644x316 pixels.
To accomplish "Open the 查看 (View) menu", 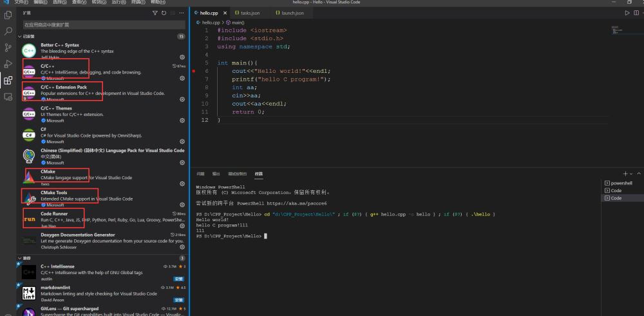I will pos(79,2).
